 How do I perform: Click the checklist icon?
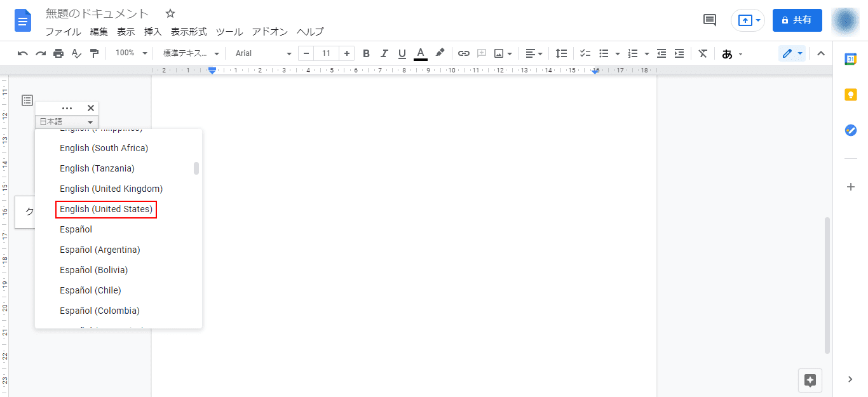(585, 53)
